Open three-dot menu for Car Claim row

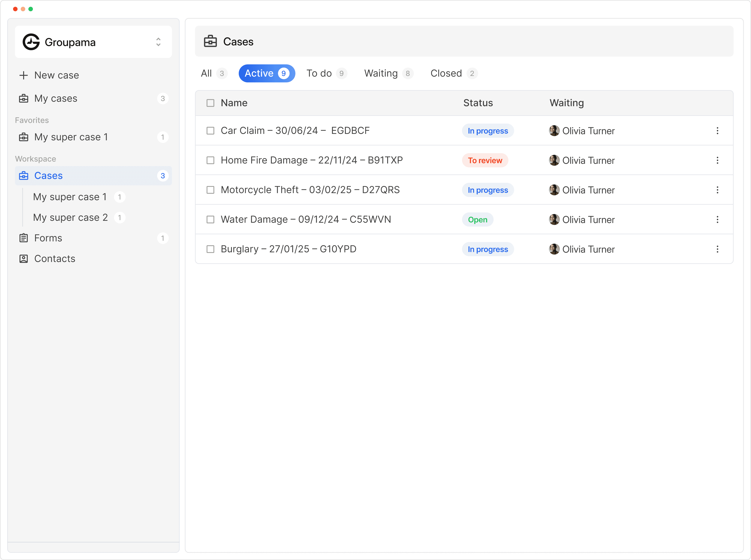(x=717, y=131)
